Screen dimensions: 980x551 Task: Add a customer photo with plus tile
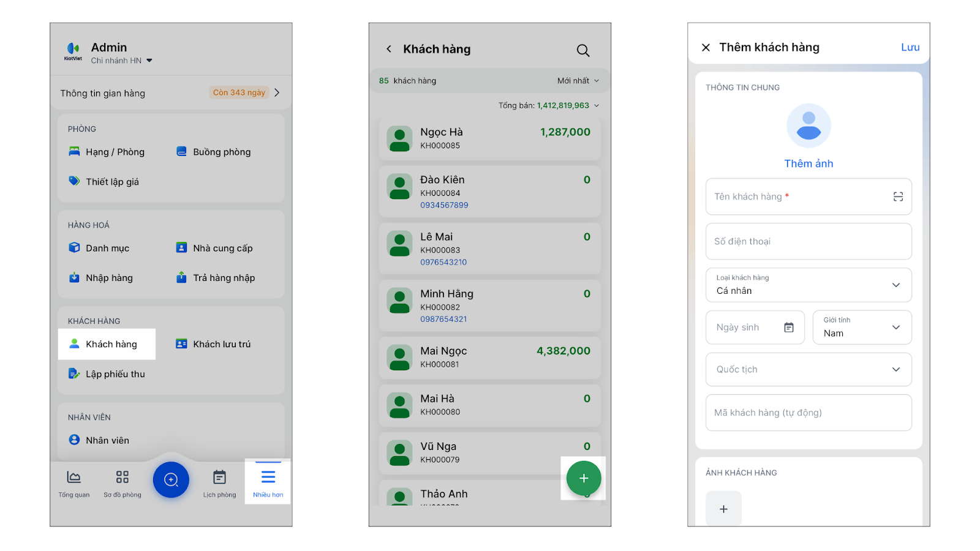723,509
